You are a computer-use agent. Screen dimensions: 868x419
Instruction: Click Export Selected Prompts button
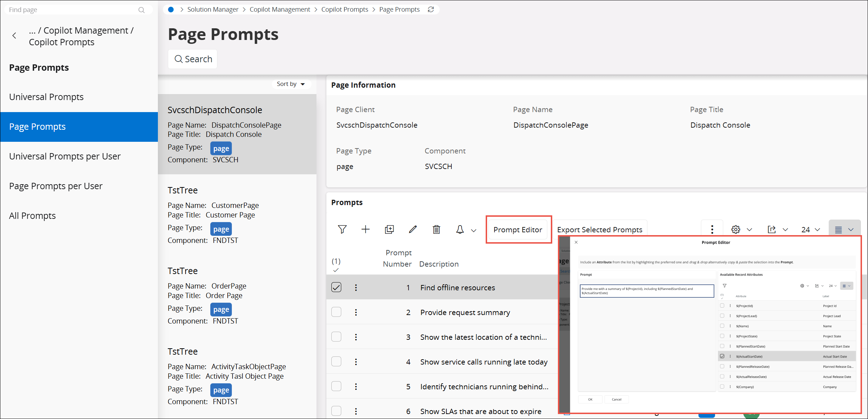(x=599, y=230)
